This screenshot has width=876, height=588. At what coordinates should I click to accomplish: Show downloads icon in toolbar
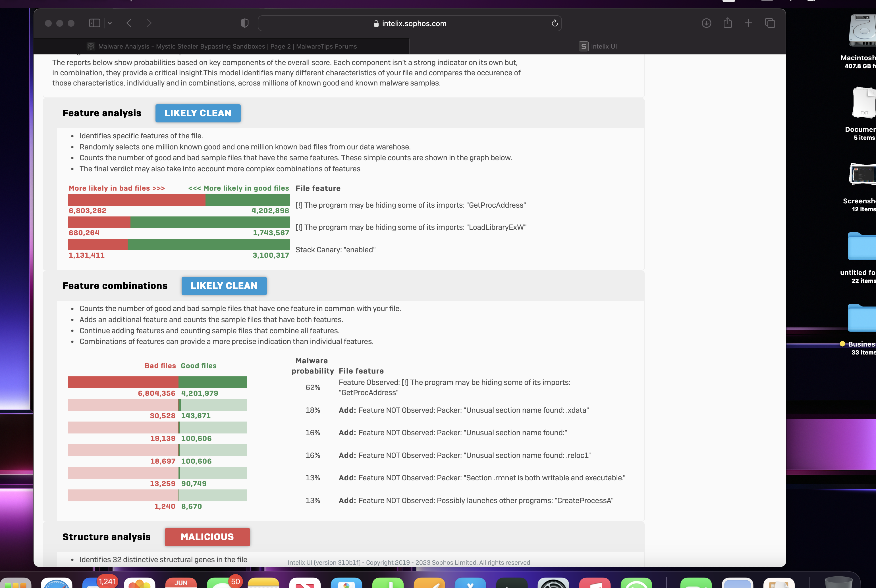(706, 23)
